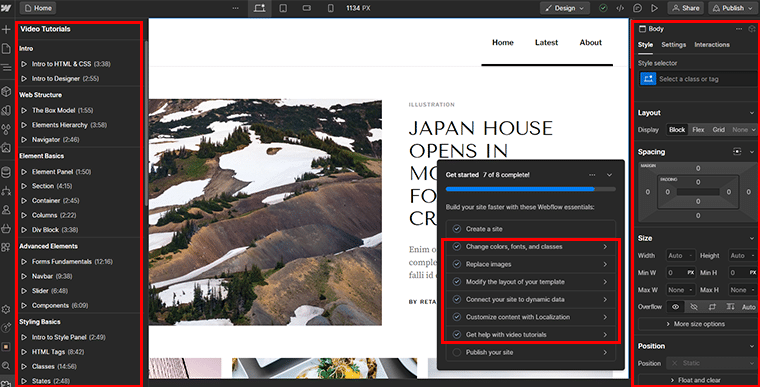Screen dimensions: 760x387
Task: Collapse the Get started panel chevron
Action: tap(609, 175)
